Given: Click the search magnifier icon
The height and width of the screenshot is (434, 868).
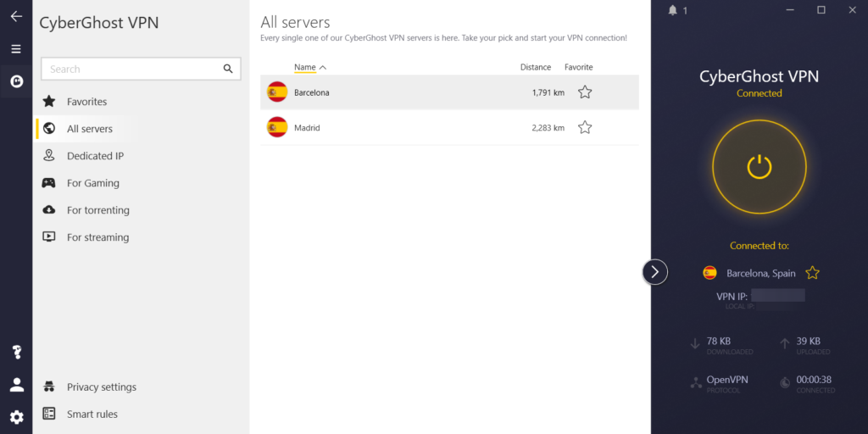Looking at the screenshot, I should click(x=228, y=69).
